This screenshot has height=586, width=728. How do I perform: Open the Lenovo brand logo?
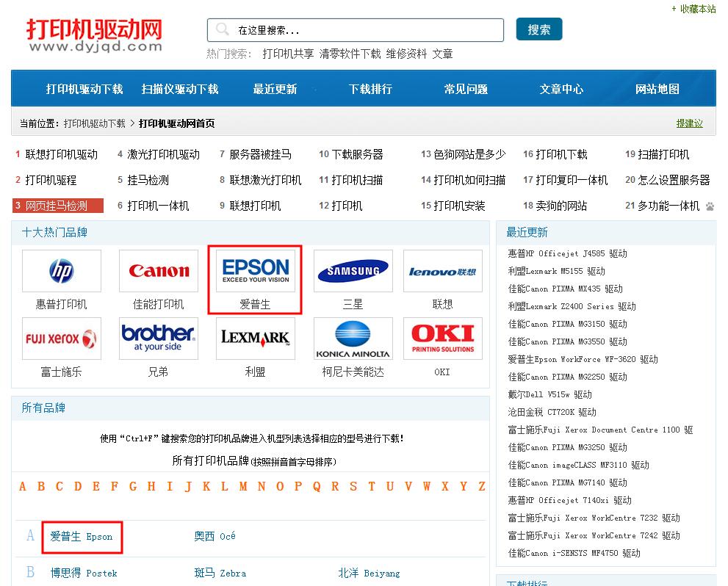click(x=442, y=271)
